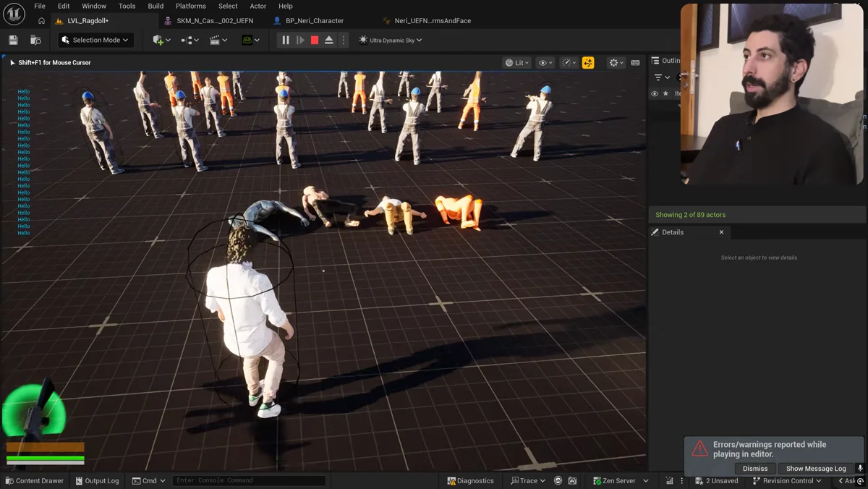The height and width of the screenshot is (489, 868).
Task: Open the Lit view mode dropdown
Action: [x=517, y=63]
